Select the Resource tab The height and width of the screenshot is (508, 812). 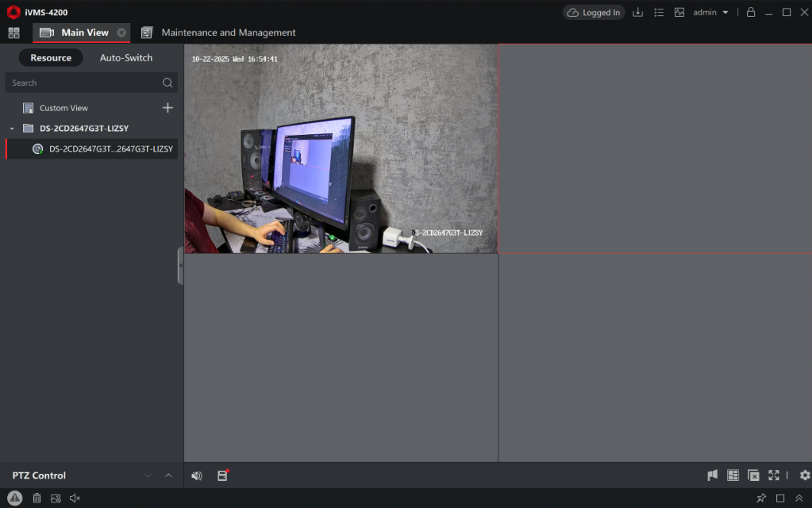pyautogui.click(x=51, y=58)
